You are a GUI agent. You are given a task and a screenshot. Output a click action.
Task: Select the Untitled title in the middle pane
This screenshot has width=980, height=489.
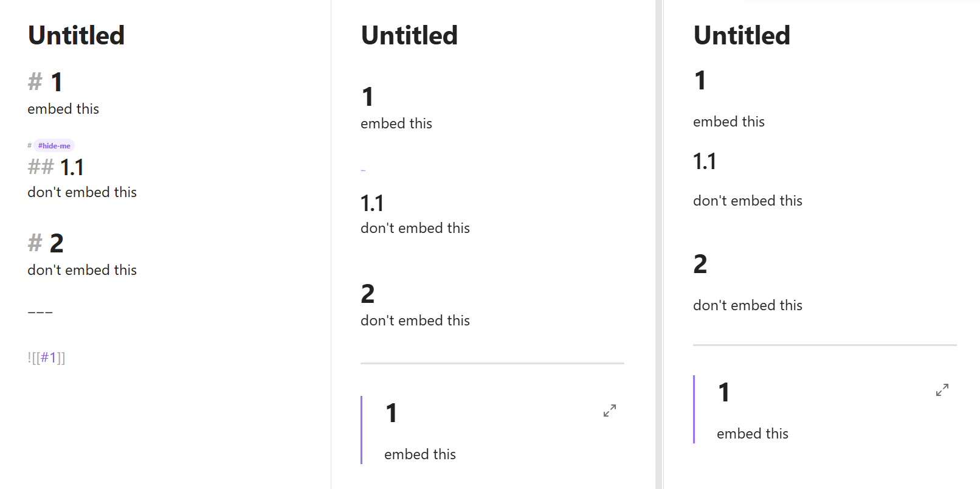[x=409, y=35]
